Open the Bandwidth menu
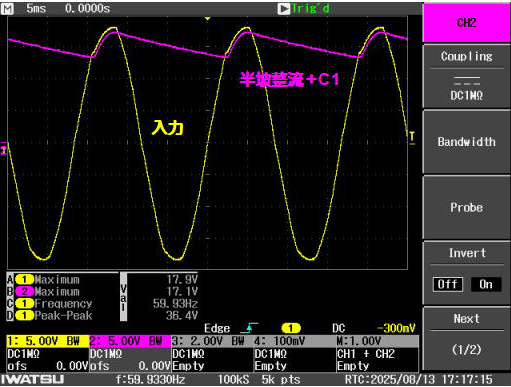This screenshot has height=387, width=511. click(466, 142)
